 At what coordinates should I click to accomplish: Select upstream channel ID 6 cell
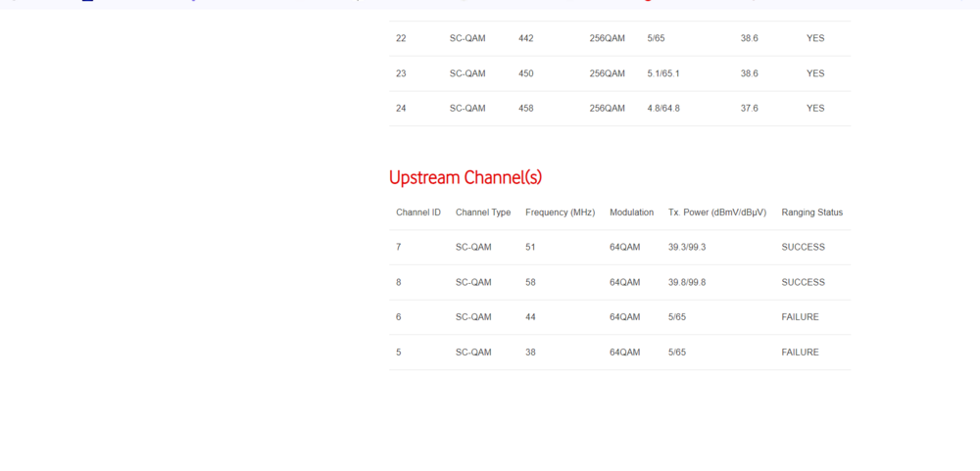click(399, 317)
